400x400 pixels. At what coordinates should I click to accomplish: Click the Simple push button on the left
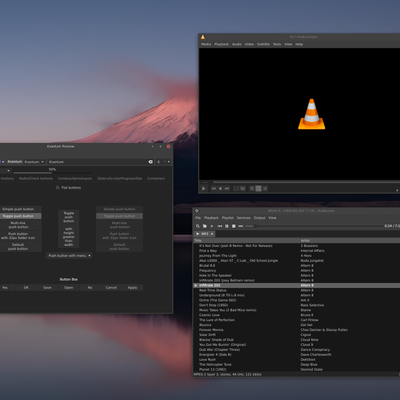pyautogui.click(x=21, y=209)
